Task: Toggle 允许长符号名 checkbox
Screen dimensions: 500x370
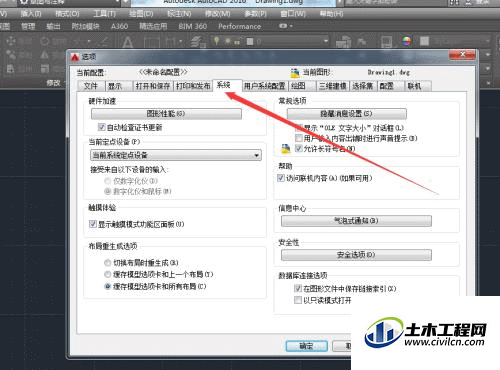Action: tap(299, 148)
